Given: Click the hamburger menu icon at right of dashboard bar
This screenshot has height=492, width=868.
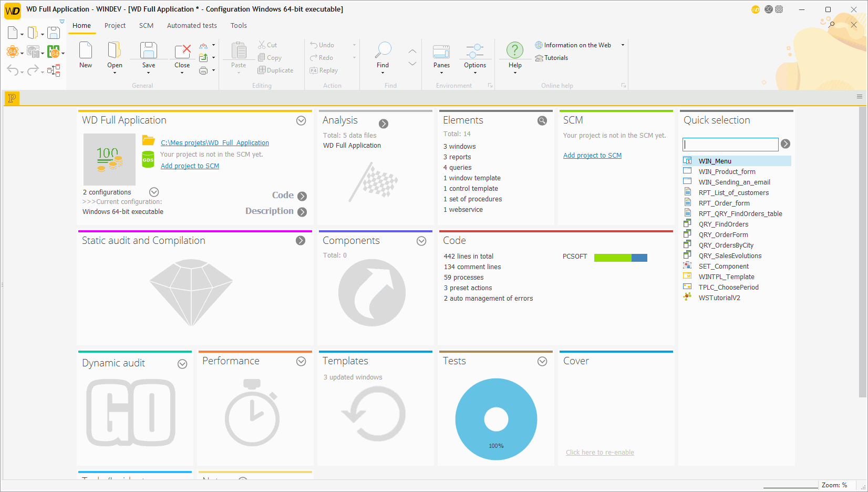Looking at the screenshot, I should coord(860,97).
